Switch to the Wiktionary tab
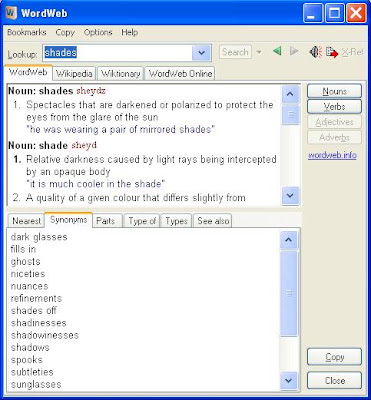Image resolution: width=371 pixels, height=400 pixels. coord(120,73)
